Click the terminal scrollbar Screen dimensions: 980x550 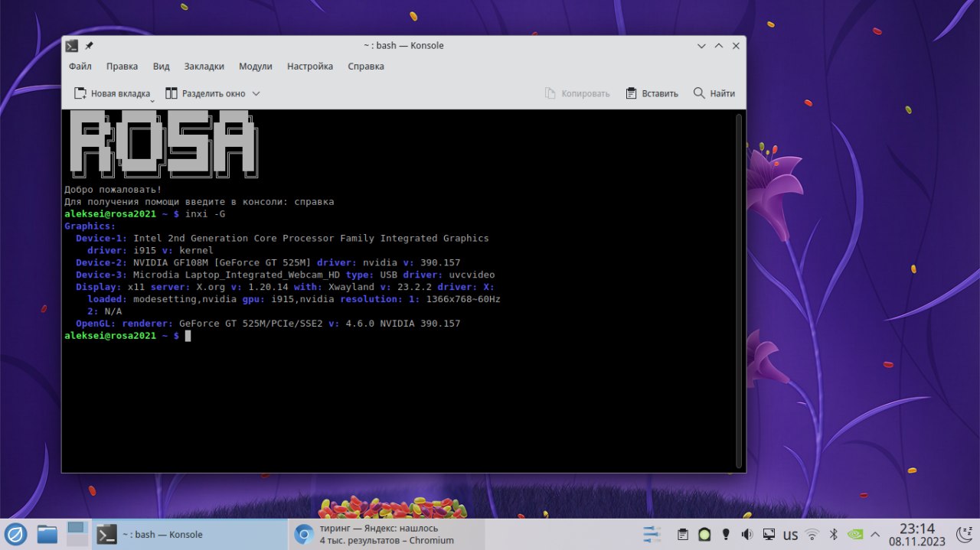738,291
